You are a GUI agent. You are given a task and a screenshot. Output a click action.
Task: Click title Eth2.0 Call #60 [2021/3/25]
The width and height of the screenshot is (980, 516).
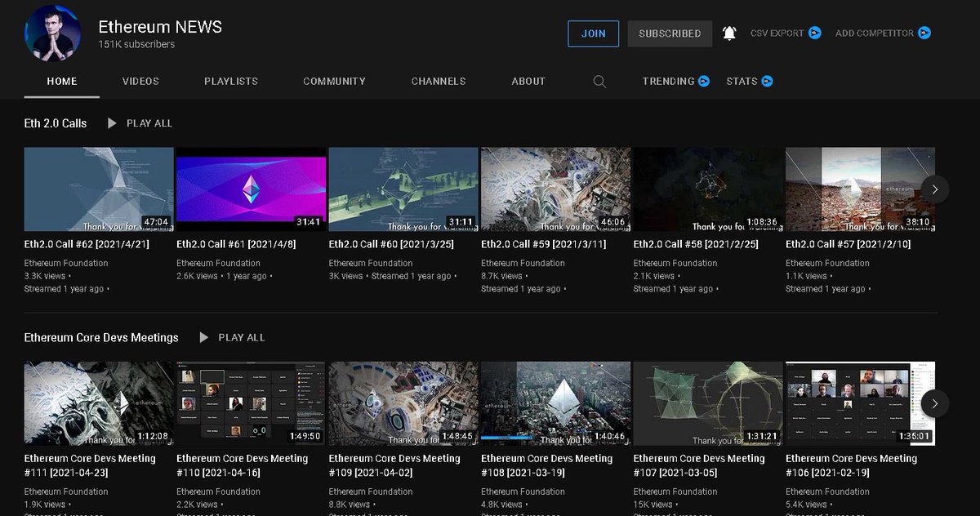coord(391,244)
